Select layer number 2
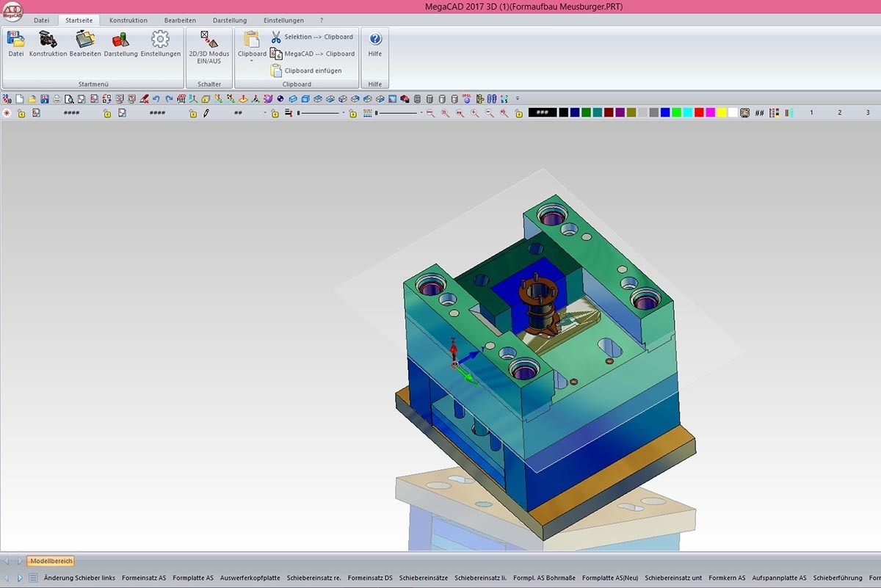 click(x=840, y=113)
